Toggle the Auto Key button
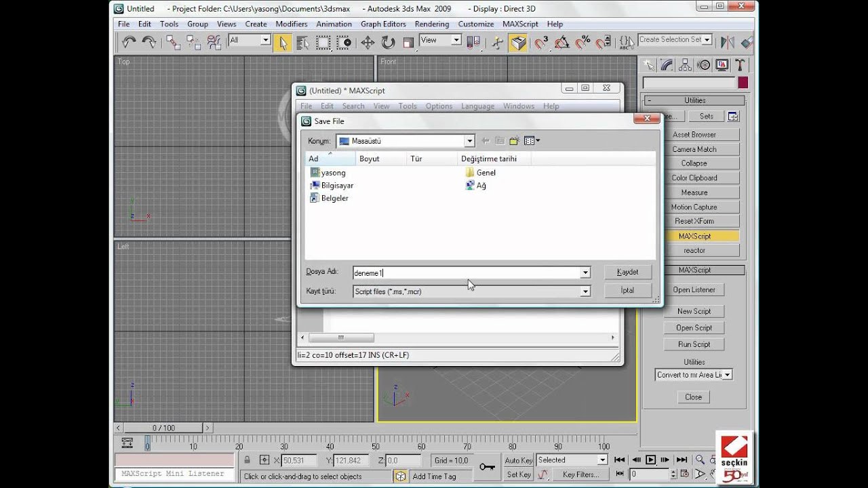Image resolution: width=868 pixels, height=488 pixels. coord(519,460)
